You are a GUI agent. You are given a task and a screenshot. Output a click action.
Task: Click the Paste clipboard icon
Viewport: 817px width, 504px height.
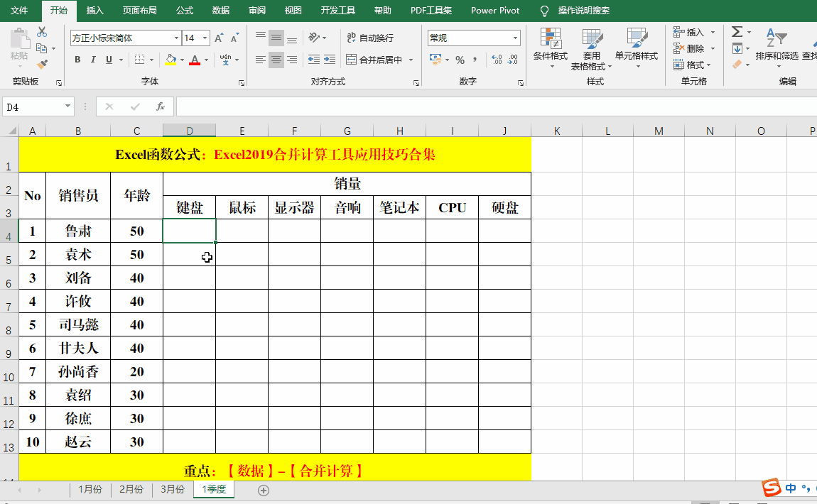tap(20, 40)
